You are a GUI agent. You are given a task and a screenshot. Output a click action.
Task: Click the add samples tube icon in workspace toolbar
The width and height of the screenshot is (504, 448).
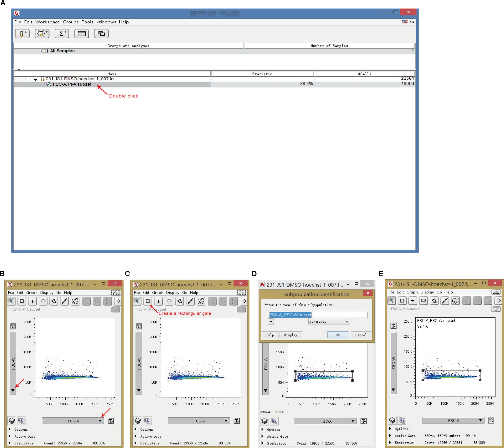point(23,34)
